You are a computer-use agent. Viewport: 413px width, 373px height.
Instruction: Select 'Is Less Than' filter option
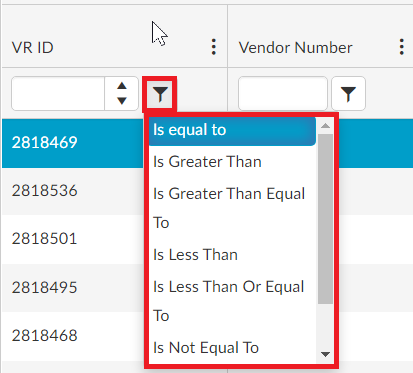pos(232,255)
